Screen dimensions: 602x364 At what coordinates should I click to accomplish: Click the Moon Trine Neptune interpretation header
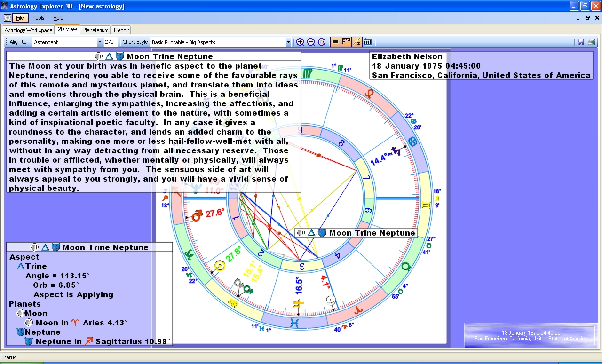[154, 56]
